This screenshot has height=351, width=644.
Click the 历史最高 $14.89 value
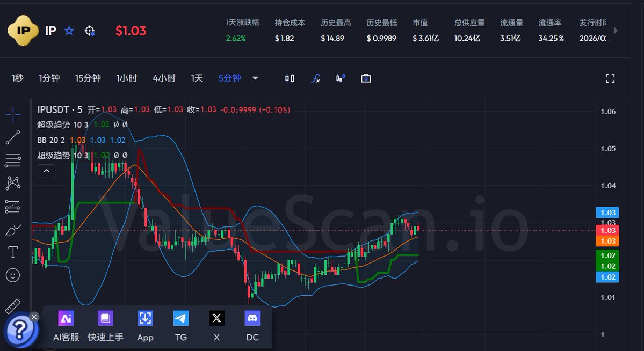point(332,38)
